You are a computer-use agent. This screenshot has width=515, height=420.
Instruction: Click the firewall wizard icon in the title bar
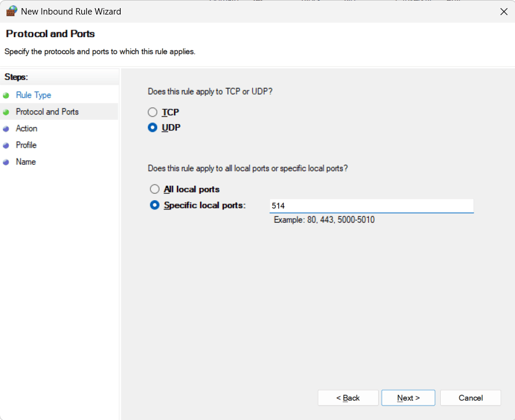[12, 11]
